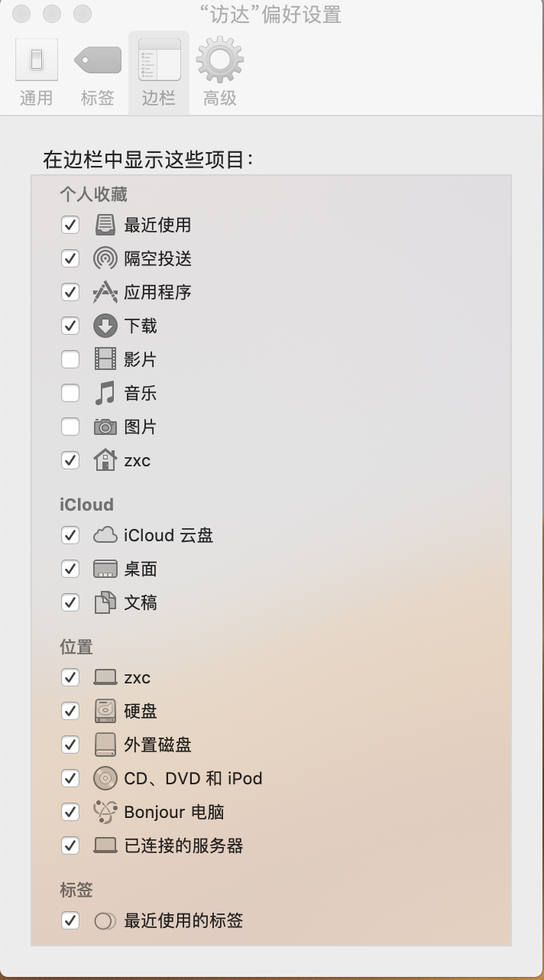Screen dimensions: 544x980
Task: Open the 标签 preferences tab
Action: point(98,73)
